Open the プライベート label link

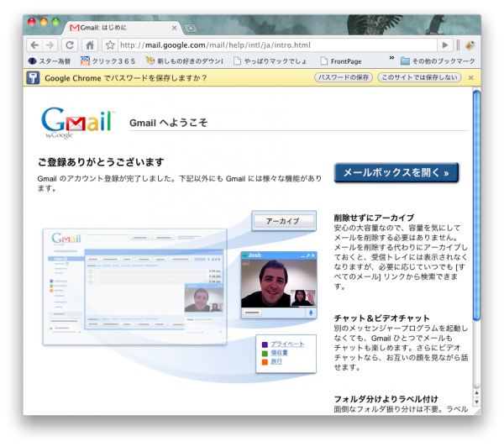[x=287, y=344]
